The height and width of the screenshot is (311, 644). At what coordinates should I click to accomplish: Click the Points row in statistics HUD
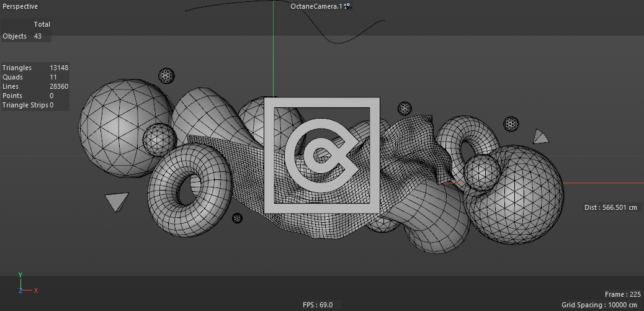click(28, 96)
